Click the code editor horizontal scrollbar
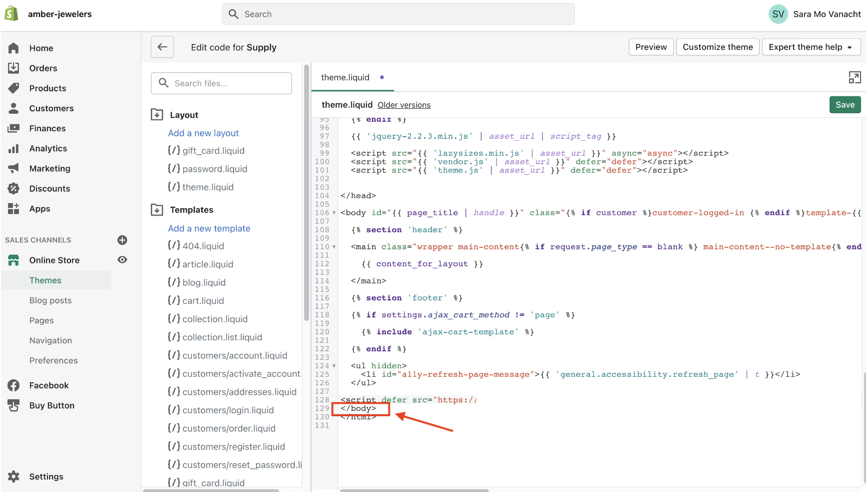868x492 pixels. point(415,490)
